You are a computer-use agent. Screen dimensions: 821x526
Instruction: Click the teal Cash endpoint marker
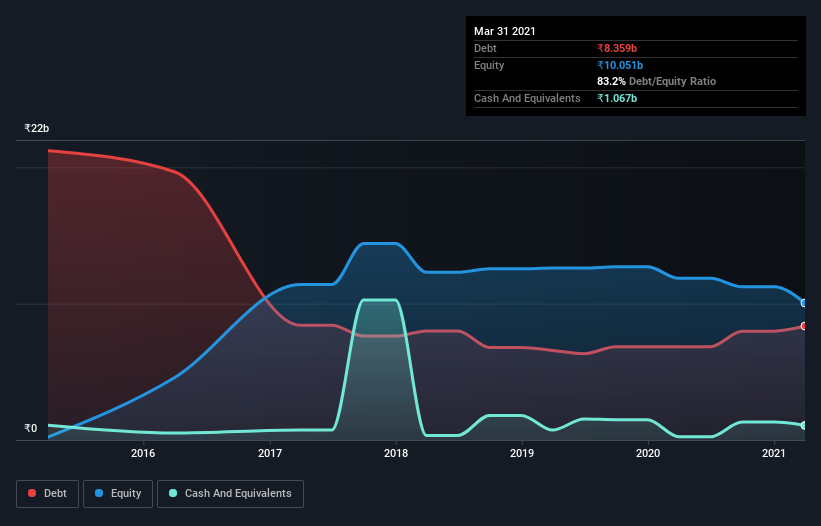coord(804,426)
